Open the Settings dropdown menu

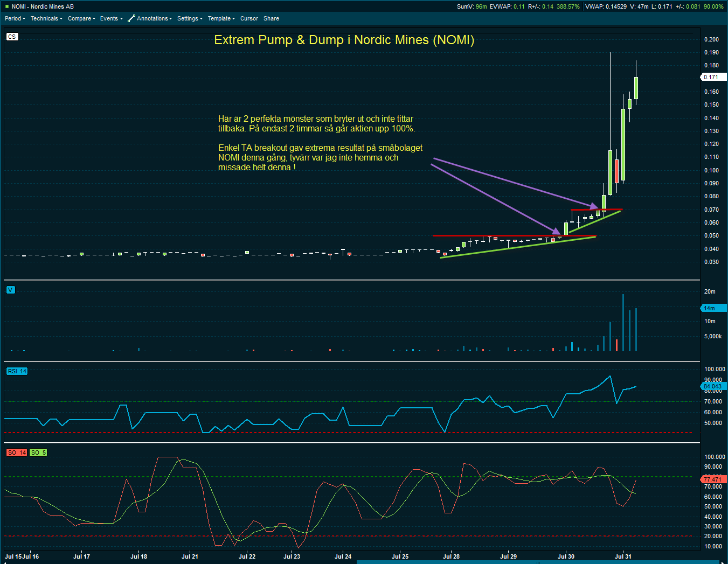[x=190, y=18]
